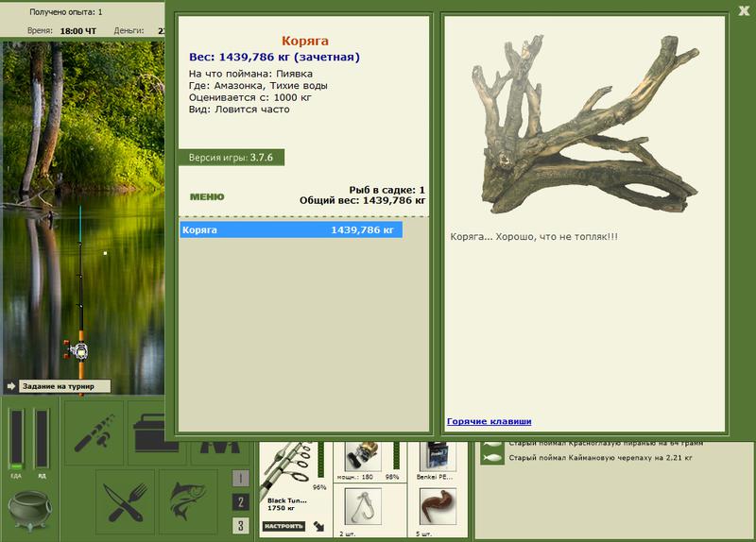Select the reel thumbnail with power 180

coord(363,456)
